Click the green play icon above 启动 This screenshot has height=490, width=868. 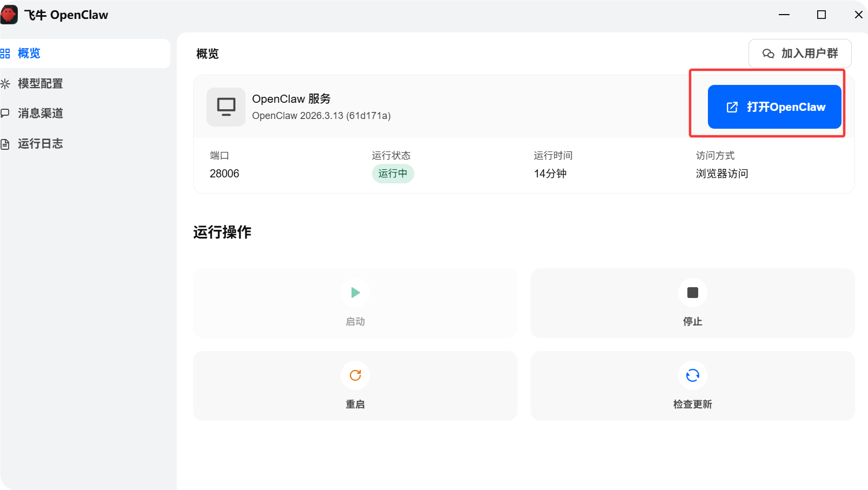[355, 293]
